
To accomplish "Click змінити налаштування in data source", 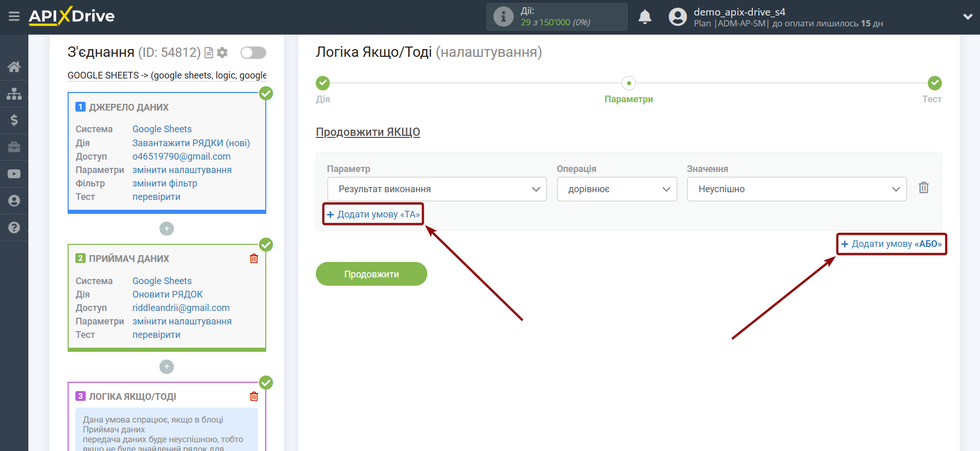I will tap(182, 170).
